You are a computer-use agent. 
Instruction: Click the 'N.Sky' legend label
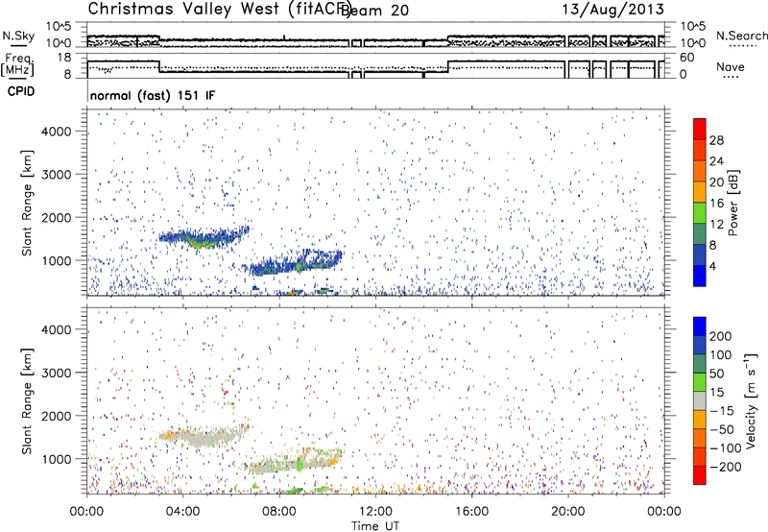[18, 36]
